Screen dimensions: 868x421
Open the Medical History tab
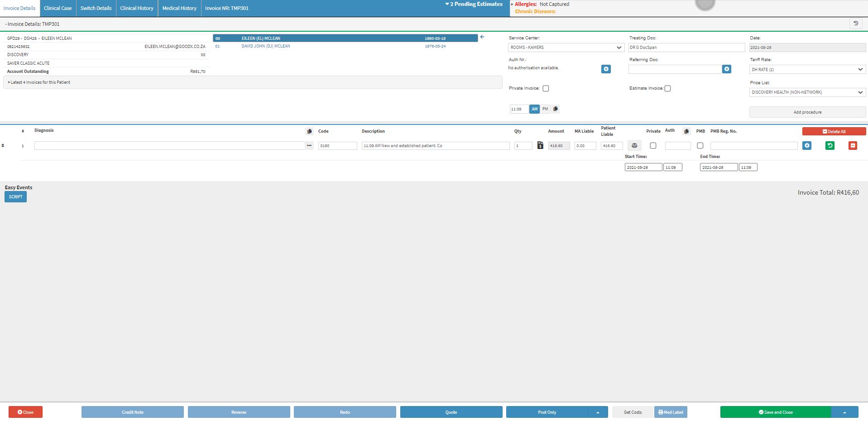[179, 8]
